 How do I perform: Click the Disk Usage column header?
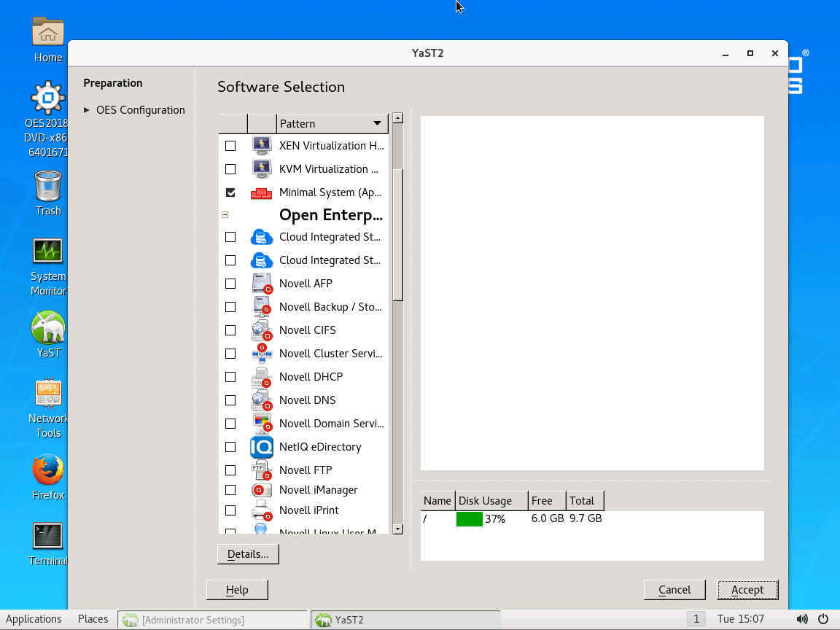[491, 501]
